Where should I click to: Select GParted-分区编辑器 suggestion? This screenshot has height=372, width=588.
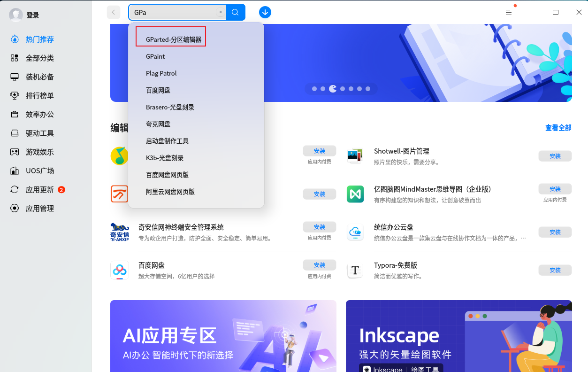click(x=174, y=39)
